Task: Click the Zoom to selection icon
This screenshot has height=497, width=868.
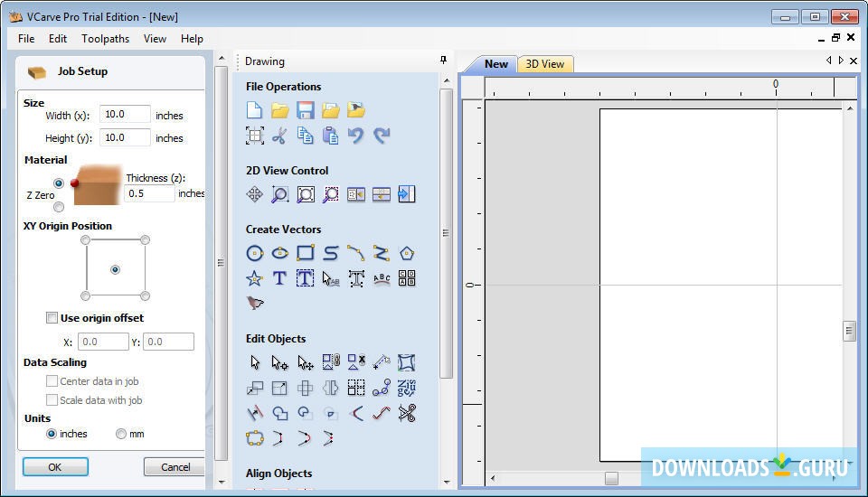Action: (331, 194)
